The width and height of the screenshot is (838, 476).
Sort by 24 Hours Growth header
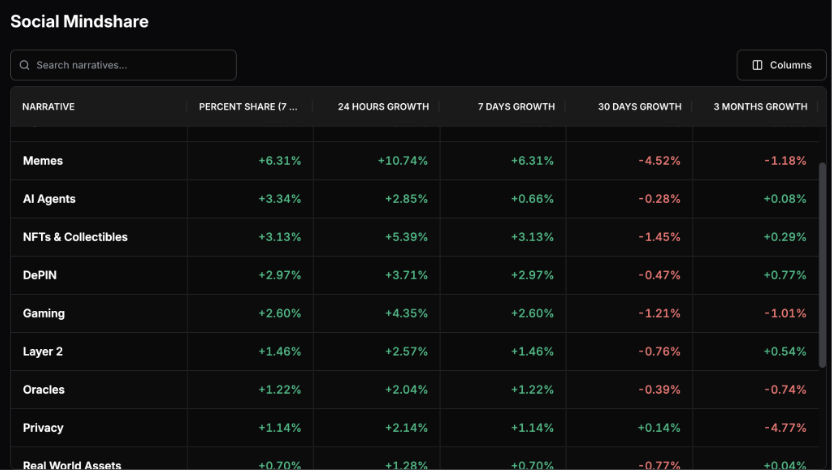coord(383,107)
